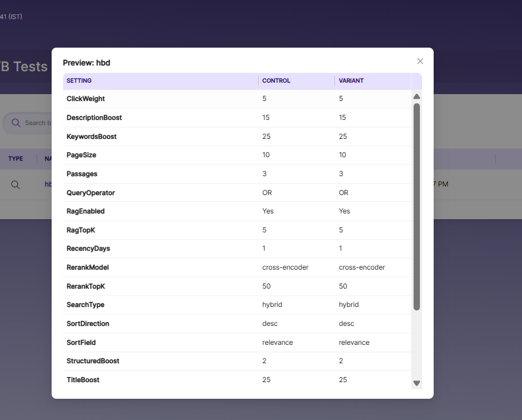Select the RagEnabled setting label

coord(85,211)
